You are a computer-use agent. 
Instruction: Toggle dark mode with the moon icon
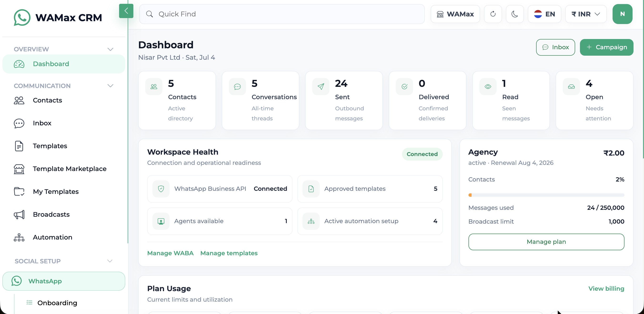tap(514, 14)
